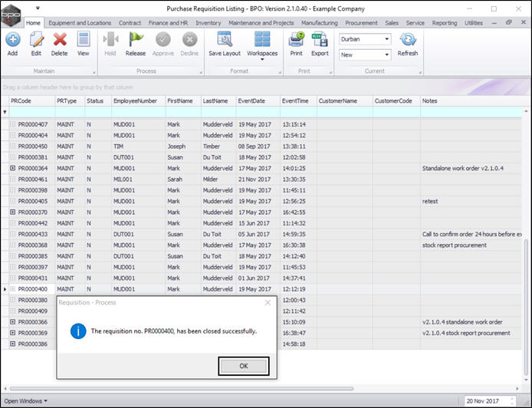Open the Procurement ribbon tab
Viewport: 532px width, 408px height.
(361, 23)
